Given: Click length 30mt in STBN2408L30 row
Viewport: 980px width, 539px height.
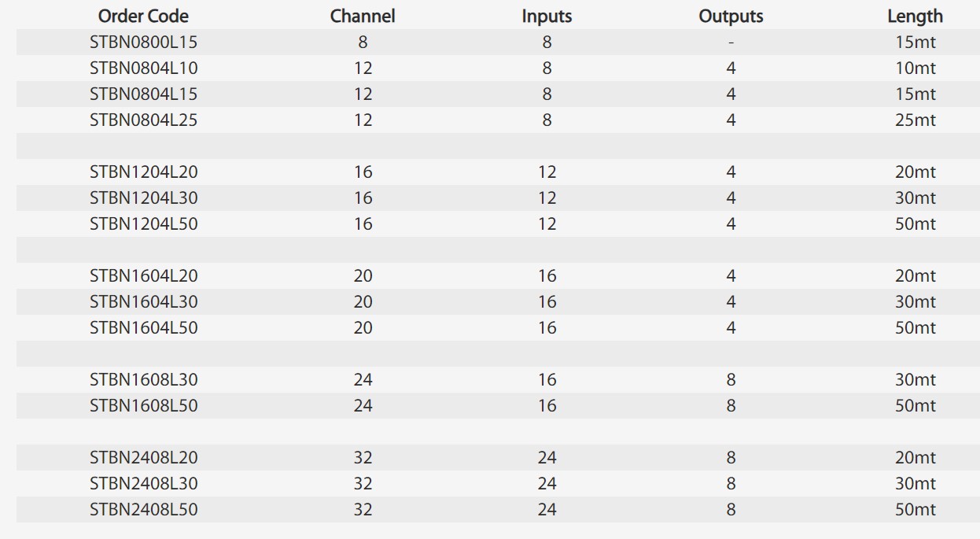Looking at the screenshot, I should (915, 484).
